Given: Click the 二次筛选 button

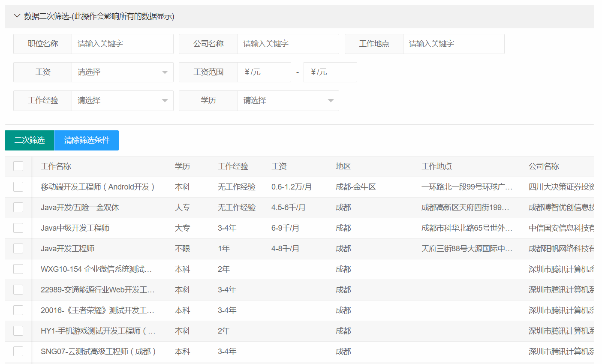Looking at the screenshot, I should (x=30, y=140).
